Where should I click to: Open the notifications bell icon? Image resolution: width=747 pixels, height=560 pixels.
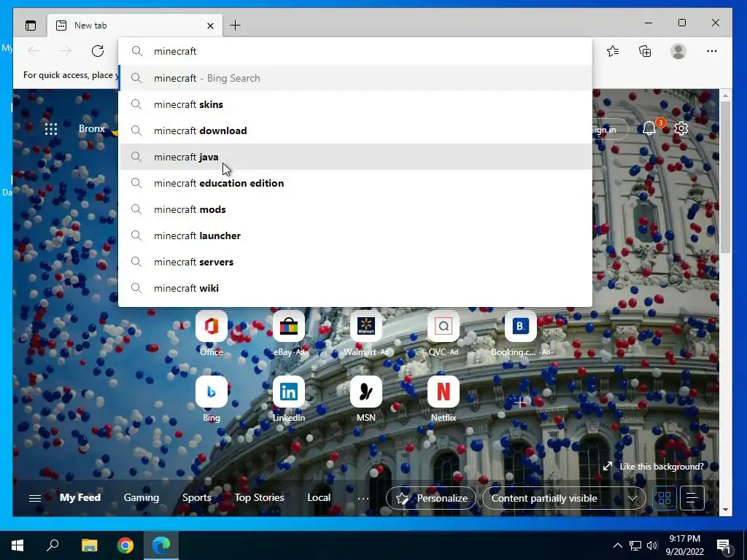[x=649, y=128]
